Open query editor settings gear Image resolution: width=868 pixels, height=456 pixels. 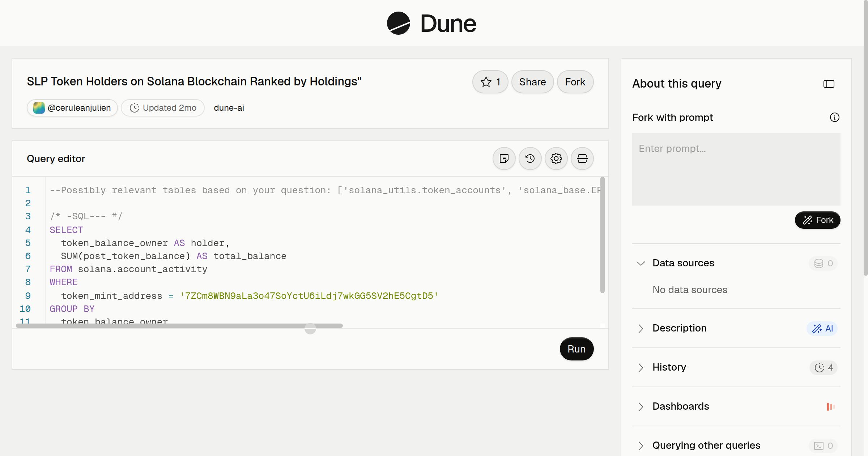pos(556,159)
